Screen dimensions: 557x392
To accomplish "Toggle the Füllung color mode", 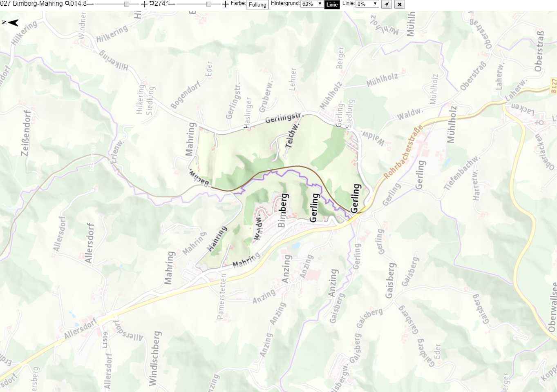I will click(257, 5).
